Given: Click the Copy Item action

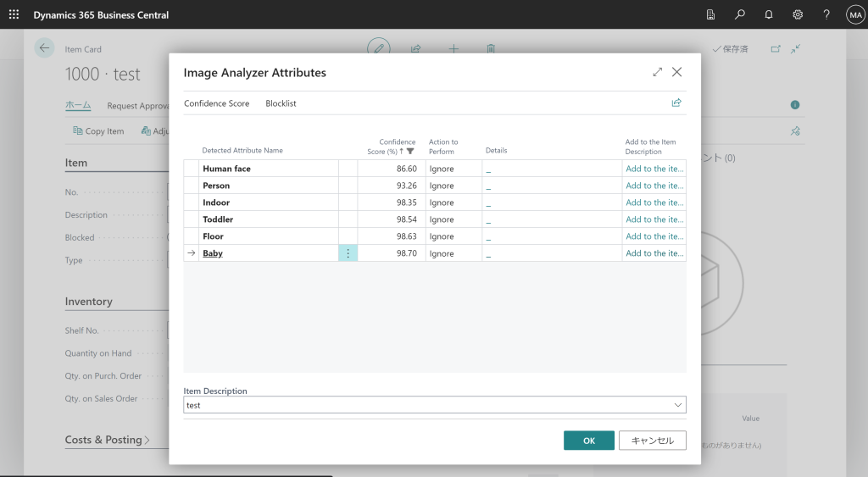Looking at the screenshot, I should click(x=98, y=131).
